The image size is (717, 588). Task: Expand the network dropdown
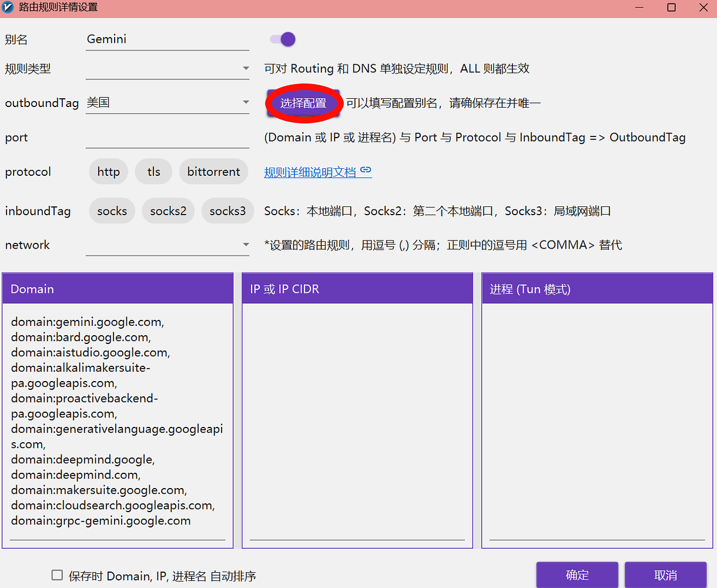click(x=167, y=245)
